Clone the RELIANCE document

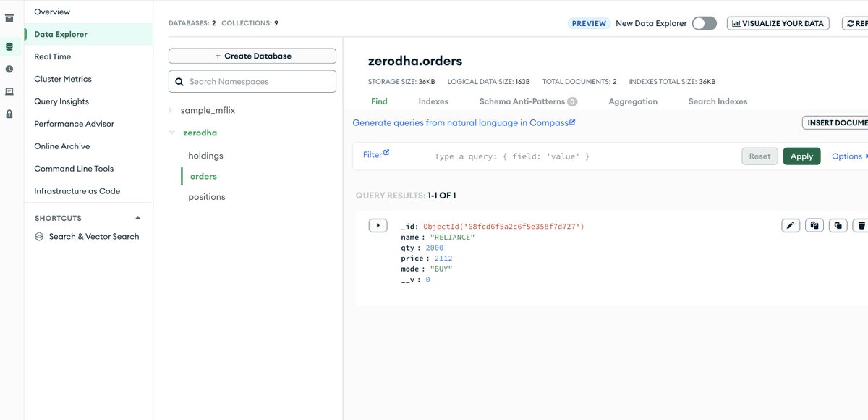point(838,225)
